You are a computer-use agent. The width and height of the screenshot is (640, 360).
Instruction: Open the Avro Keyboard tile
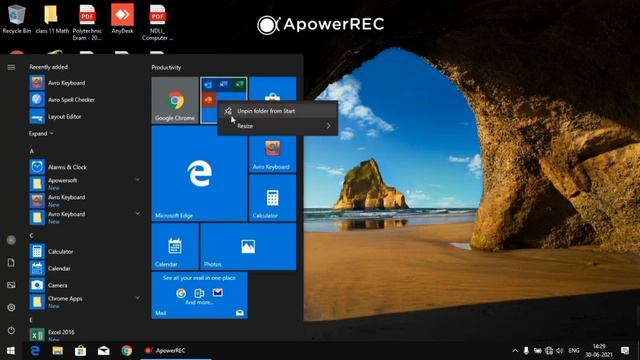pyautogui.click(x=273, y=154)
